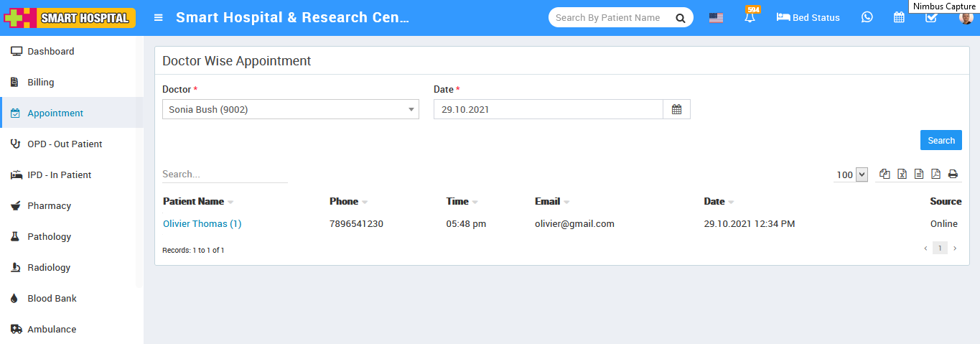This screenshot has width=980, height=344.
Task: Export appointments as PDF
Action: [935, 174]
